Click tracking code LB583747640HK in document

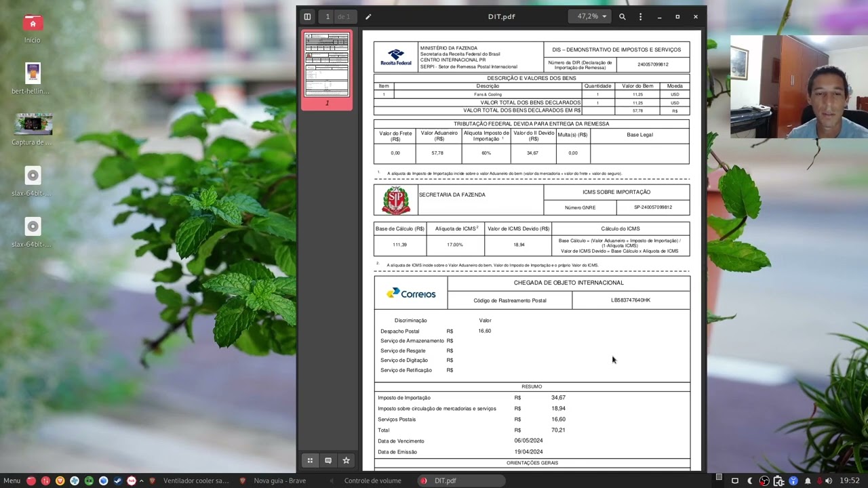pyautogui.click(x=631, y=300)
